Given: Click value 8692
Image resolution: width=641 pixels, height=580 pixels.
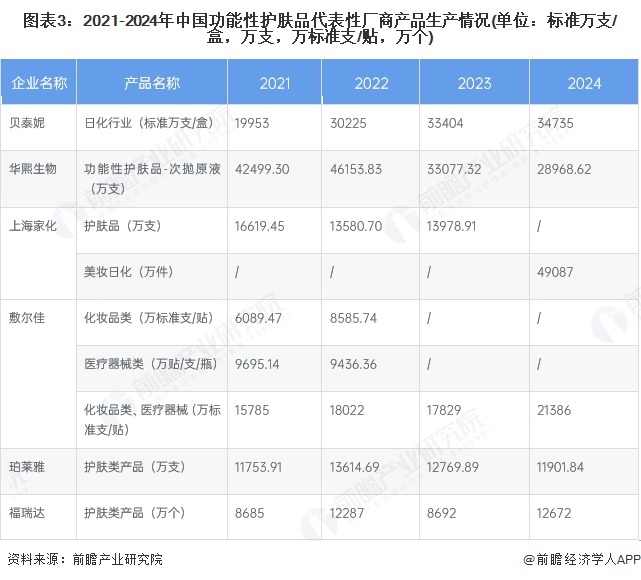Looking at the screenshot, I should (442, 513).
